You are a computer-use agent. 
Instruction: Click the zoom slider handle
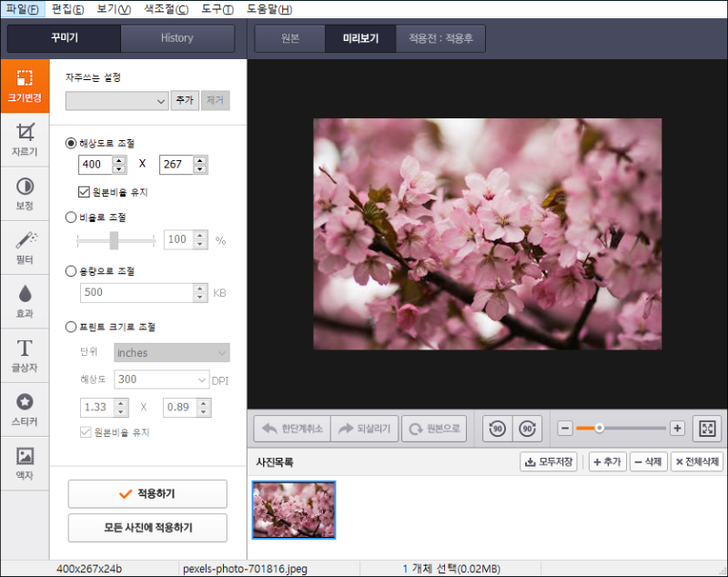click(600, 428)
